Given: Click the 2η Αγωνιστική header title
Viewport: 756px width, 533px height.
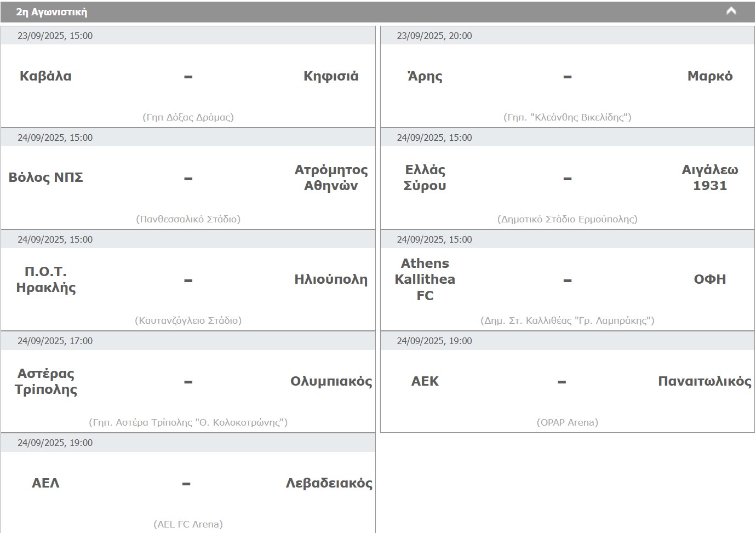Looking at the screenshot, I should [51, 12].
